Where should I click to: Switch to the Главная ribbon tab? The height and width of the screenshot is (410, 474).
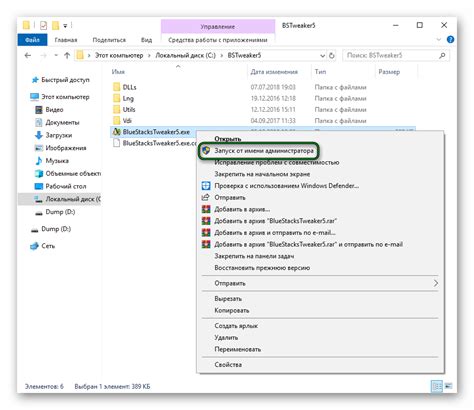tap(66, 40)
